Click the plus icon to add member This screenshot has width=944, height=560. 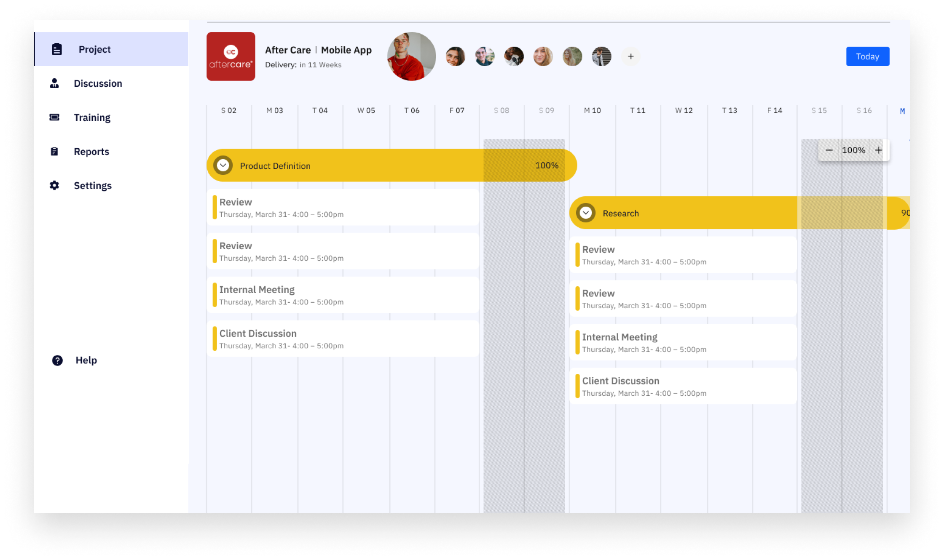coord(630,56)
